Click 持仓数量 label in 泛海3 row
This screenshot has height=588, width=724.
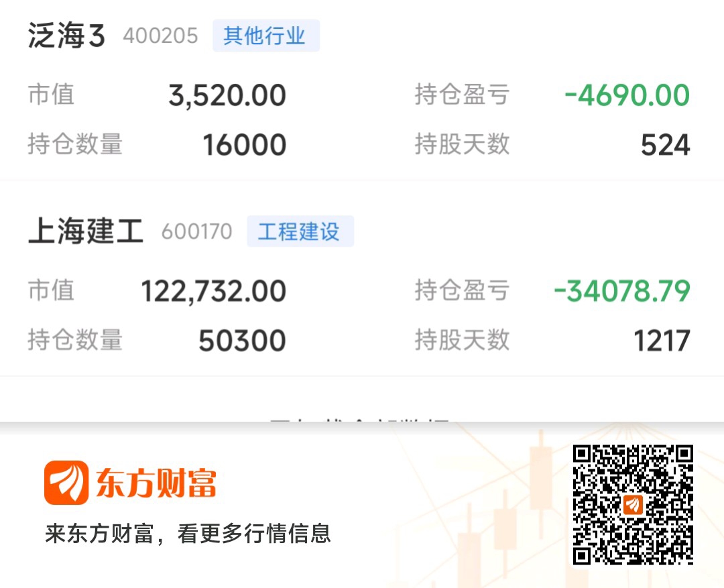[x=75, y=143]
